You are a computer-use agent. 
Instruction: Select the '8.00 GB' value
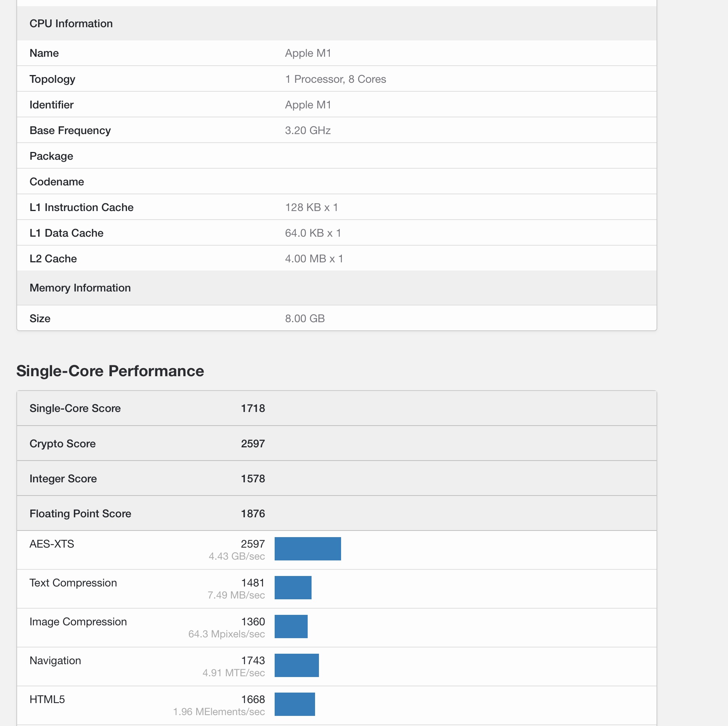[x=305, y=318]
